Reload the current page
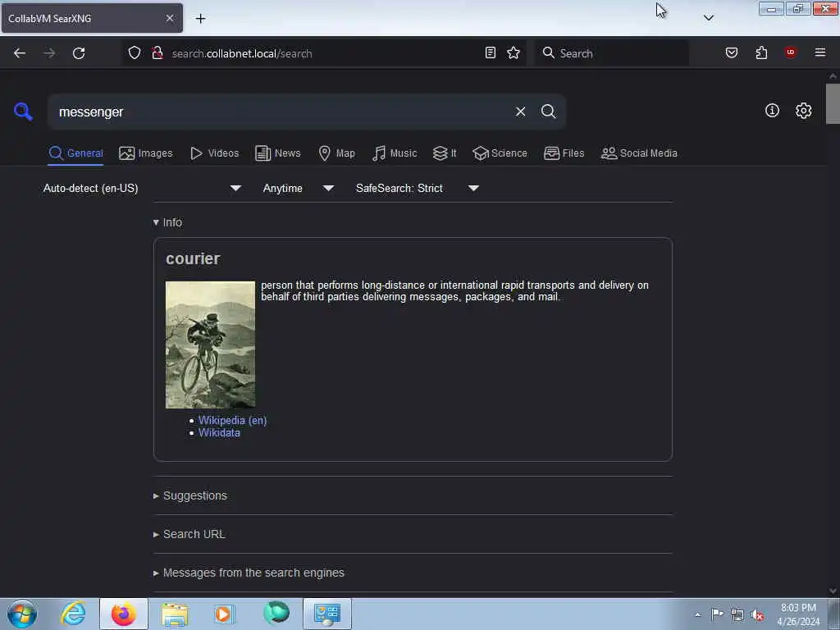The image size is (840, 630). click(79, 53)
